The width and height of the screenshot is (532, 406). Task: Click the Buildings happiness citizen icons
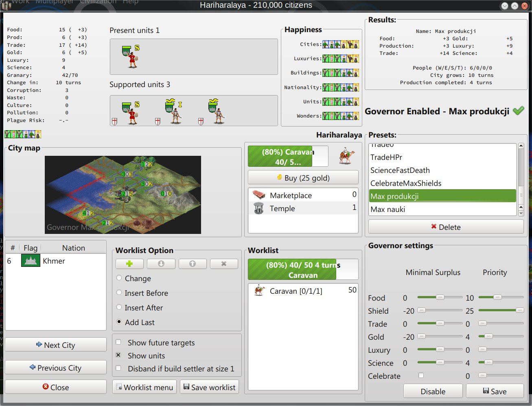(x=341, y=73)
